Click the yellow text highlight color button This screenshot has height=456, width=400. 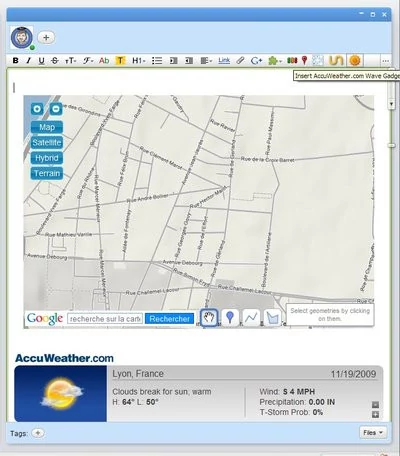click(x=120, y=61)
